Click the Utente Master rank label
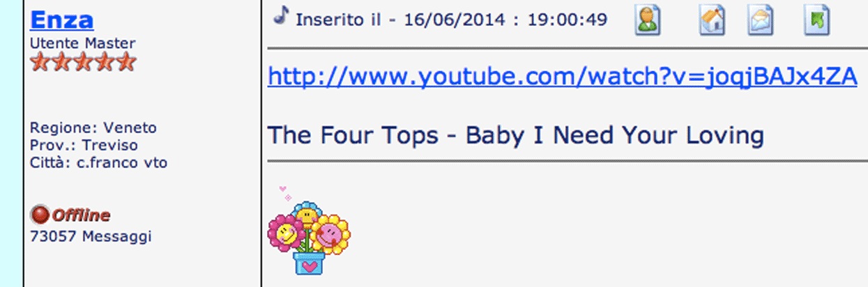 point(82,43)
